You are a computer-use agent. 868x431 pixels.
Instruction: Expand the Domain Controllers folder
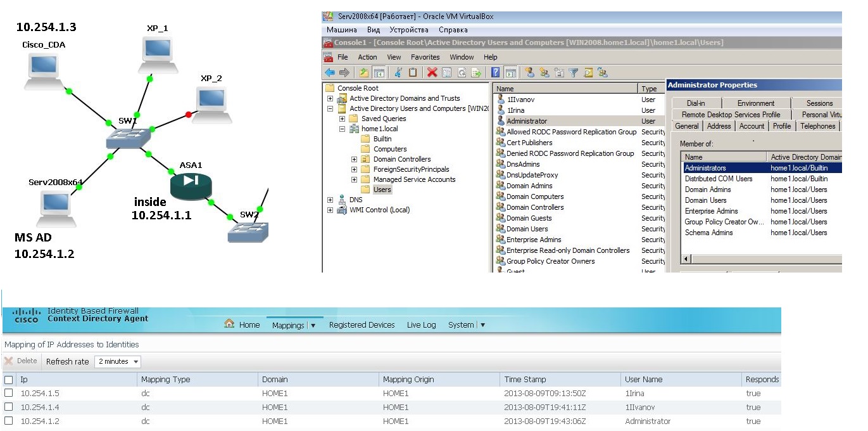(354, 159)
